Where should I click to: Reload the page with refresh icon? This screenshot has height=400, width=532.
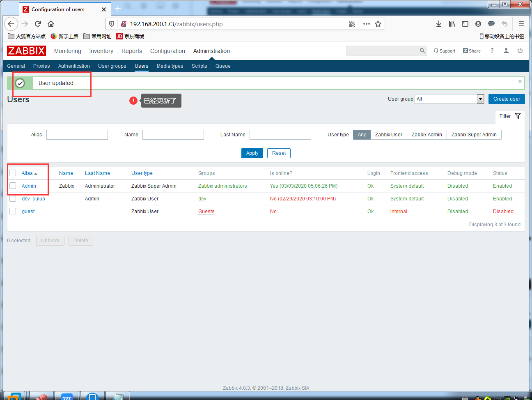pyautogui.click(x=38, y=24)
